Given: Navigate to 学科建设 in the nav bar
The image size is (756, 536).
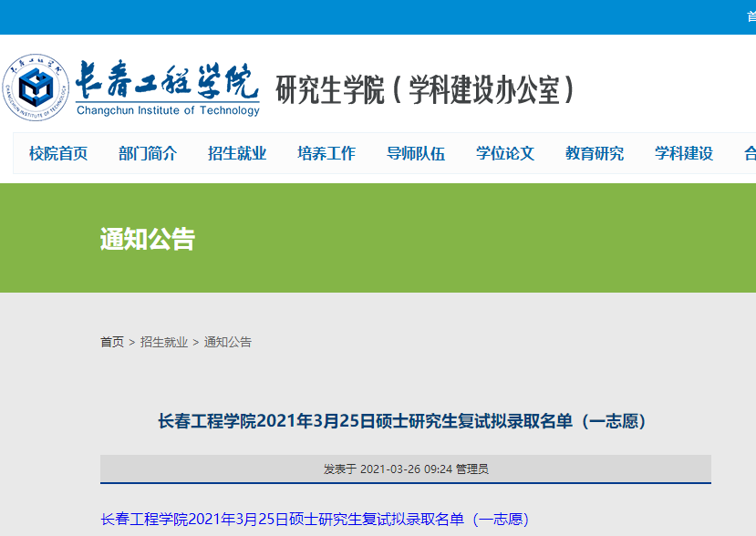Looking at the screenshot, I should 684,153.
